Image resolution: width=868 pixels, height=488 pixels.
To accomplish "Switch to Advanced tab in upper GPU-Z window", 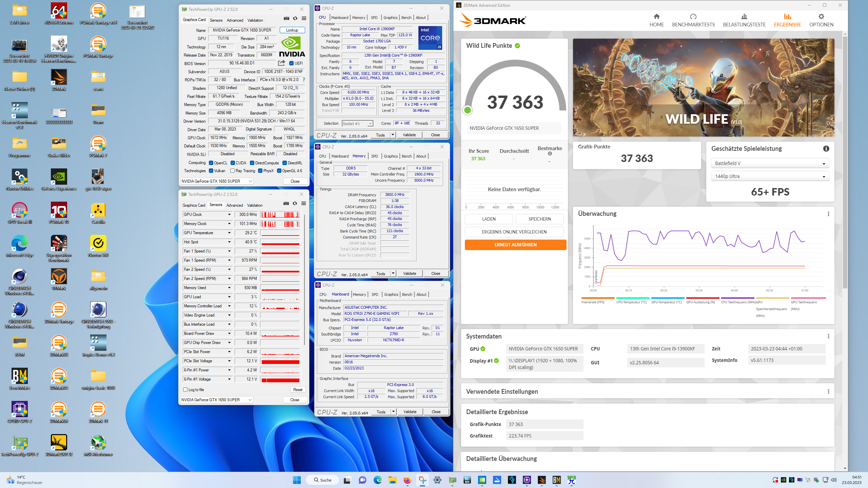I will [x=235, y=20].
